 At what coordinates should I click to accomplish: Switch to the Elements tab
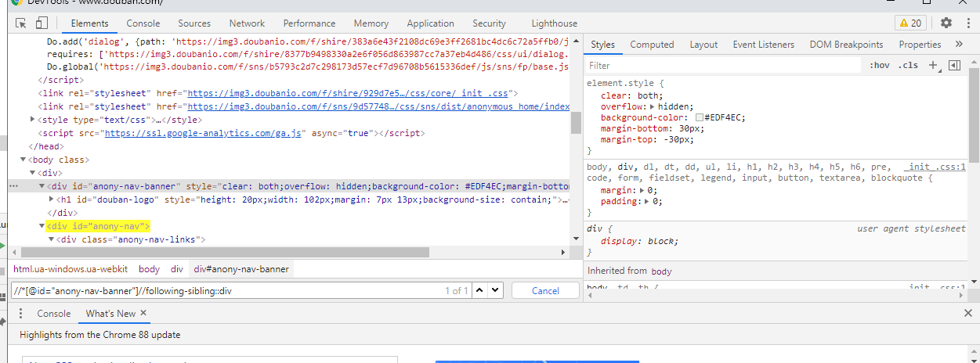(89, 23)
